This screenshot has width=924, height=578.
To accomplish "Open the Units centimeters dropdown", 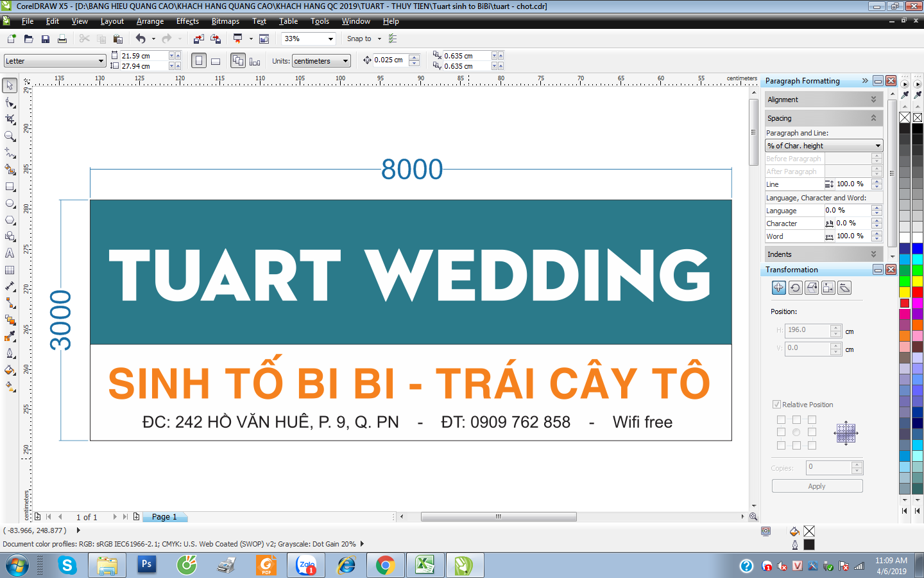I will point(345,61).
